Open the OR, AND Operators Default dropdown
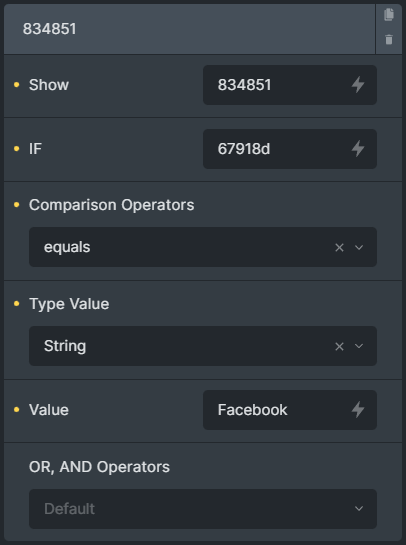The width and height of the screenshot is (406, 545). [x=203, y=509]
